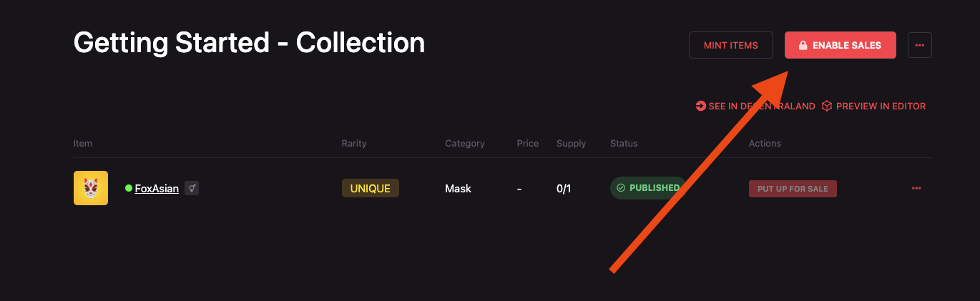Click the lock icon on Enable Sales
The height and width of the screenshot is (301, 980).
coord(803,46)
